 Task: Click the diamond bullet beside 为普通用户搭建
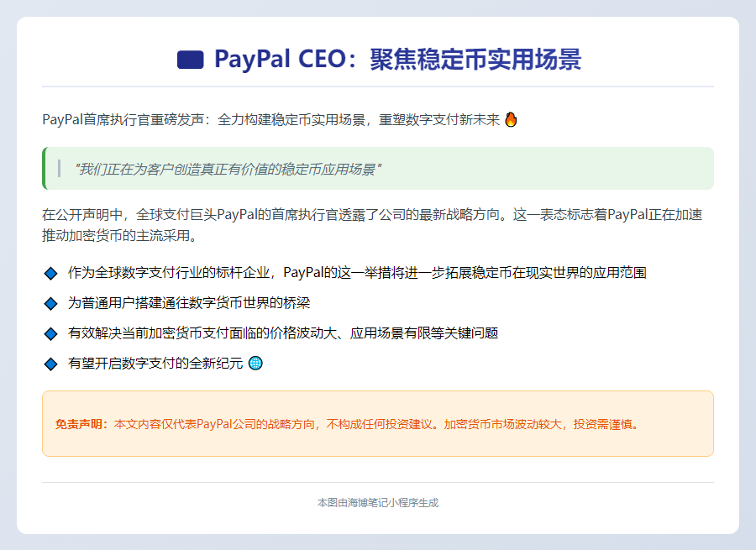coord(50,304)
